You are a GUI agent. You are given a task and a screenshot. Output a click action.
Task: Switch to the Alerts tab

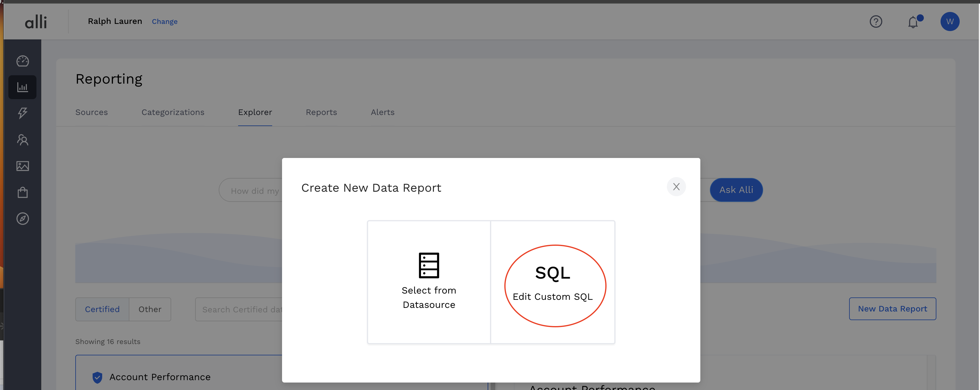(382, 112)
